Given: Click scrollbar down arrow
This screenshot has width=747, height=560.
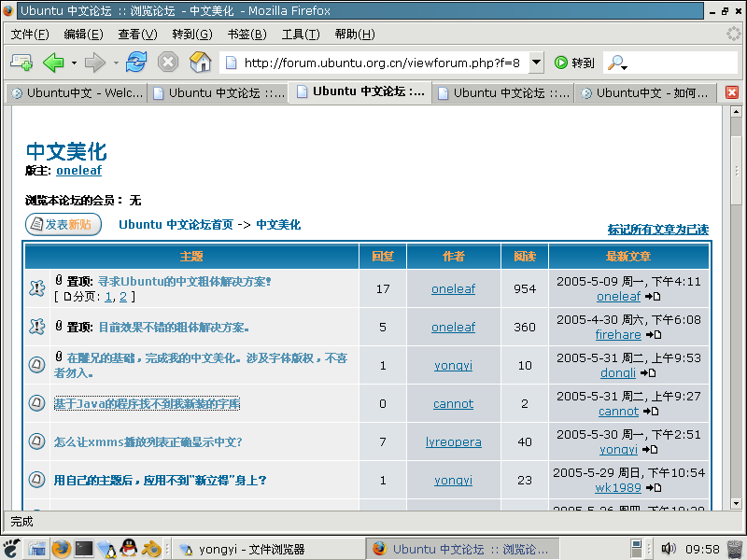Looking at the screenshot, I should (x=736, y=503).
